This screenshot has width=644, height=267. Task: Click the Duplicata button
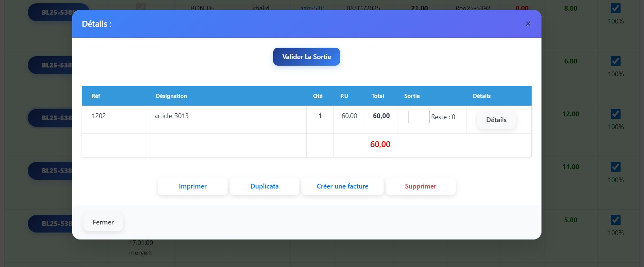(264, 186)
